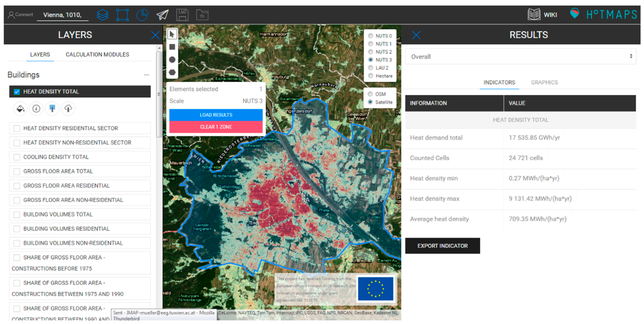Open the Graphics tab in Results
The width and height of the screenshot is (644, 324).
point(544,83)
